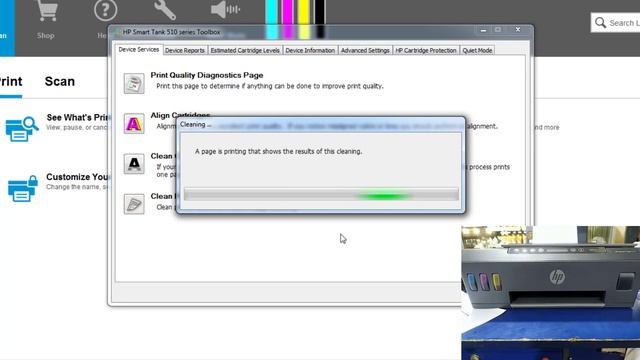Open the Device Information tab
Image resolution: width=640 pixels, height=360 pixels.
pyautogui.click(x=310, y=50)
